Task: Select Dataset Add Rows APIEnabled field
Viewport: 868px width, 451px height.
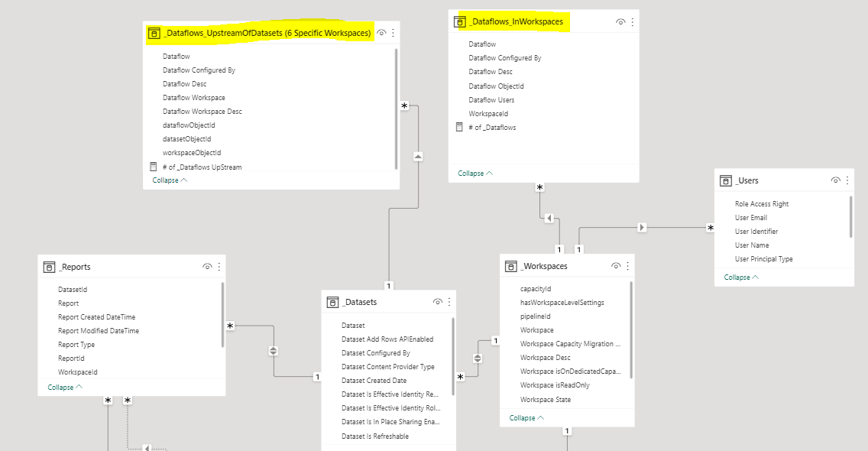Action: (387, 339)
